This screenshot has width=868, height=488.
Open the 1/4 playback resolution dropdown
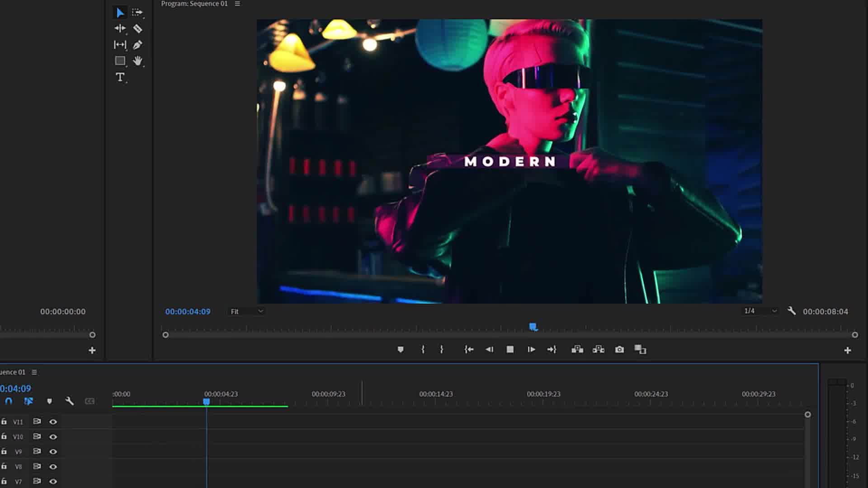point(760,311)
